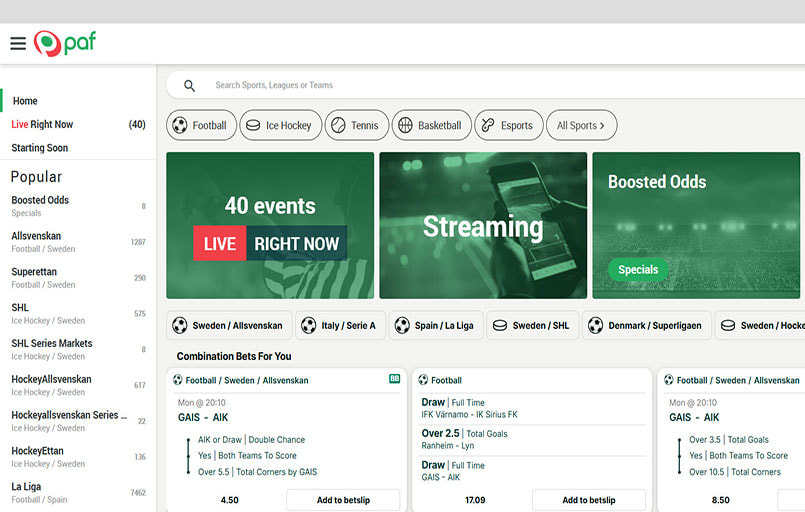The height and width of the screenshot is (512, 805).
Task: Click the green Specials button
Action: pos(638,270)
